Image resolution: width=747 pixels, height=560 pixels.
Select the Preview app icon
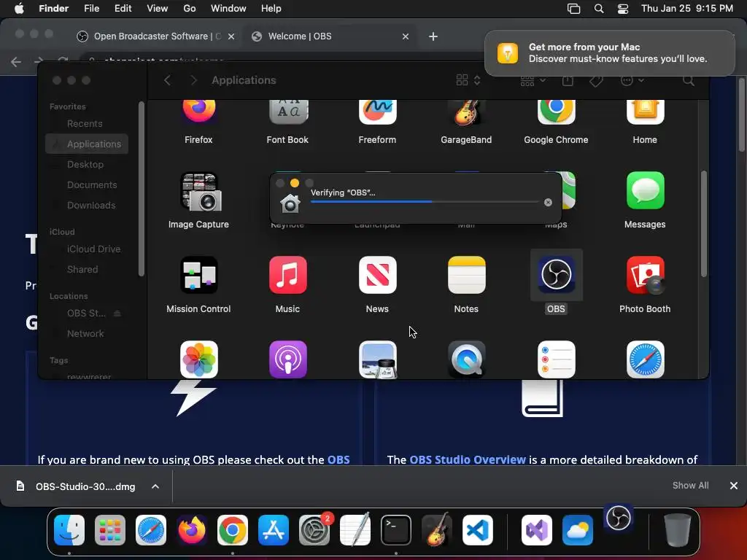click(377, 359)
